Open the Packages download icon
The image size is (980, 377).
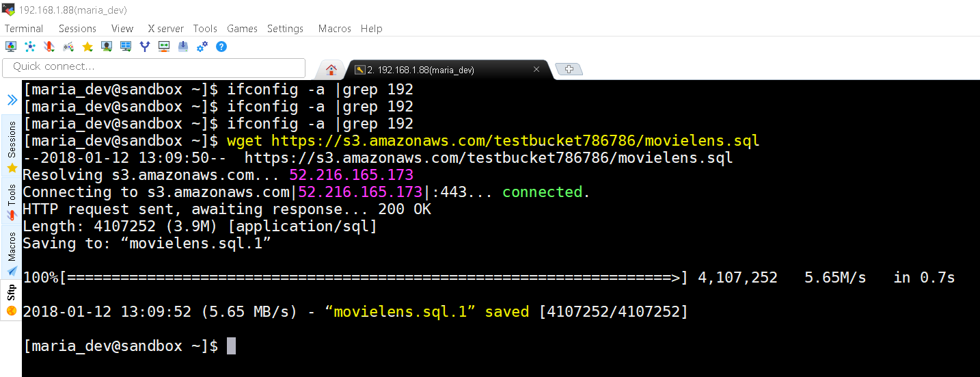(x=183, y=47)
